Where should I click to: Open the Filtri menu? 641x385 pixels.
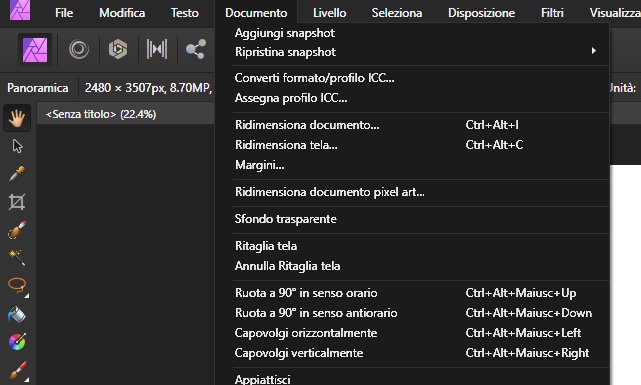(552, 13)
